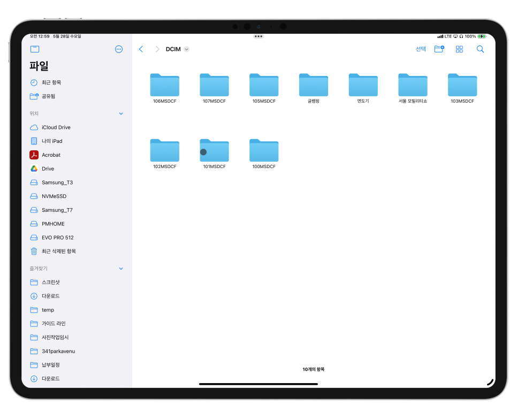Open search with magnifier icon

(x=481, y=49)
